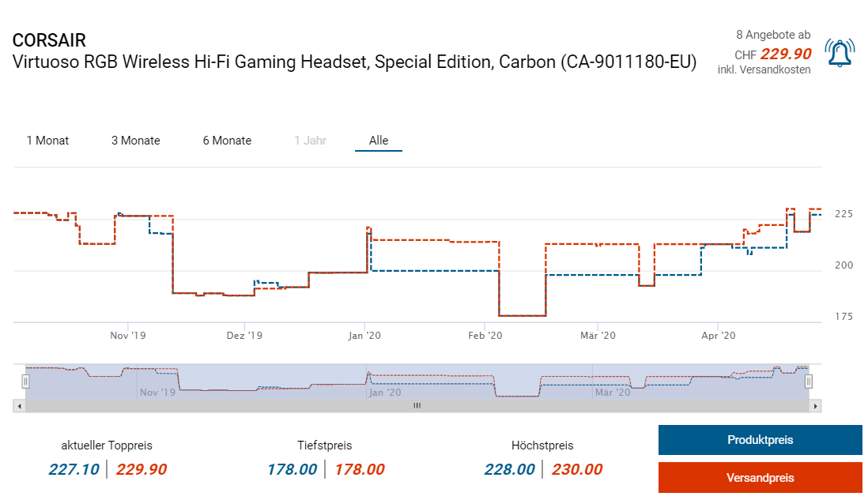Toggle the Produktpreis line series
This screenshot has width=868, height=500.
760,440
